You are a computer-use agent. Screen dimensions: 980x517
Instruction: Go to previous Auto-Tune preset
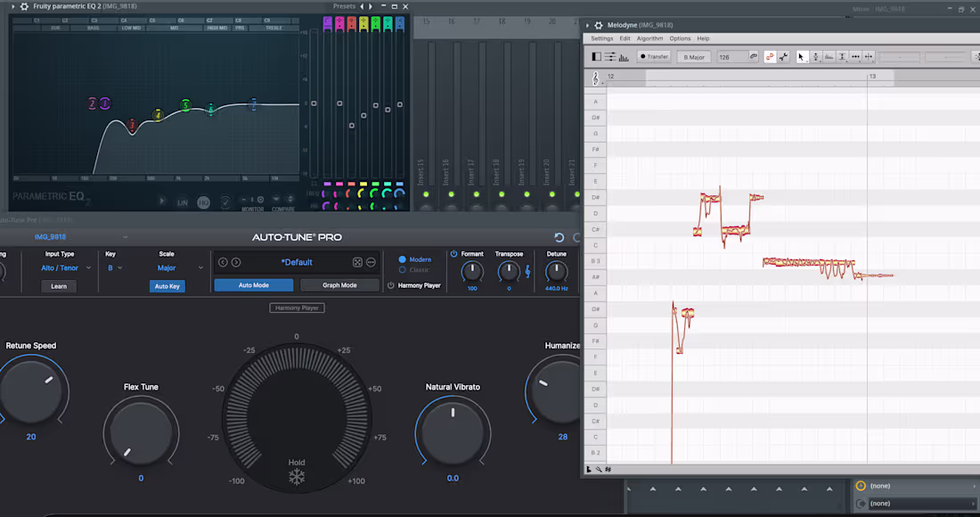pyautogui.click(x=223, y=263)
